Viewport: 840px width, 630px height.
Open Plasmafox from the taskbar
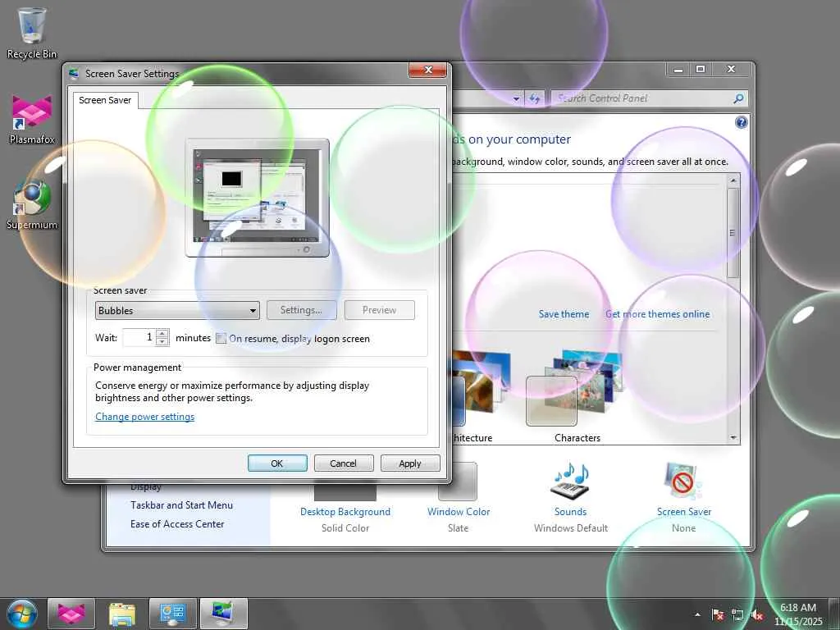pos(71,614)
